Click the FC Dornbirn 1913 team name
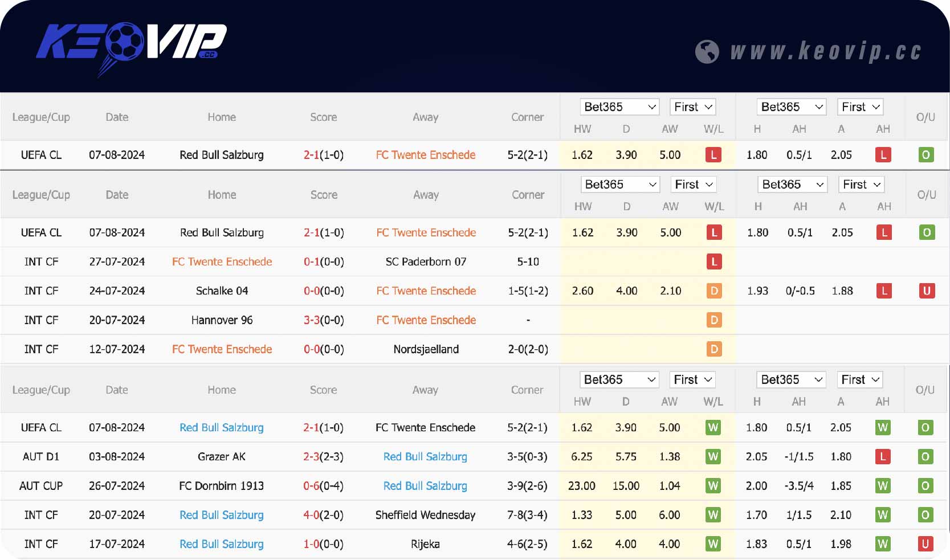This screenshot has width=950, height=560. (222, 486)
